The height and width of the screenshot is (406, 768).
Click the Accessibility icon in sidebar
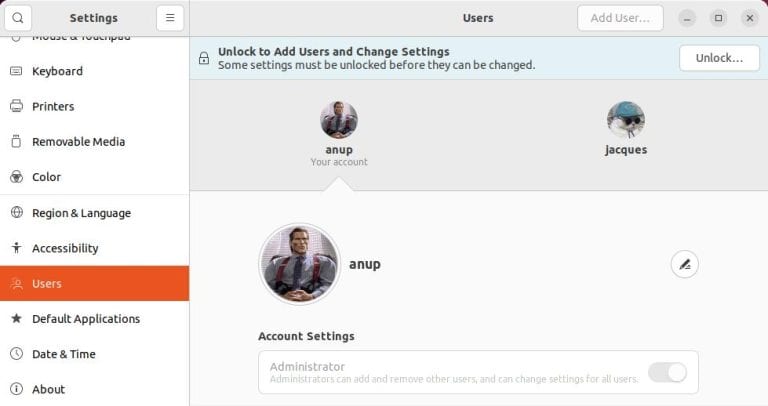tap(16, 248)
